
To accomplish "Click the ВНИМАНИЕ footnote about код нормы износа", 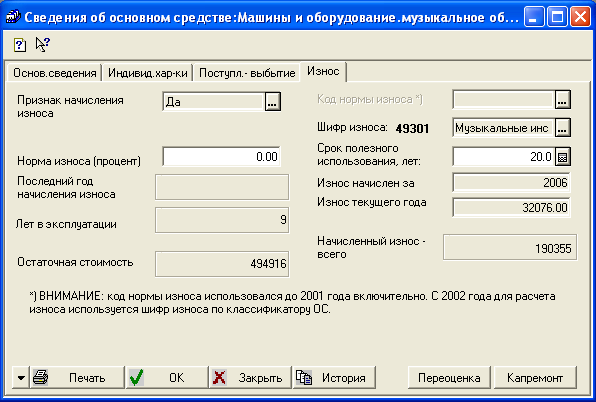I will point(292,302).
